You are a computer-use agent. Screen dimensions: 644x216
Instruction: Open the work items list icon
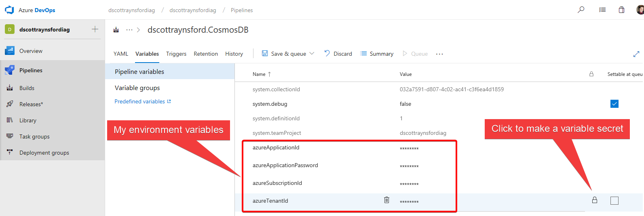point(602,10)
